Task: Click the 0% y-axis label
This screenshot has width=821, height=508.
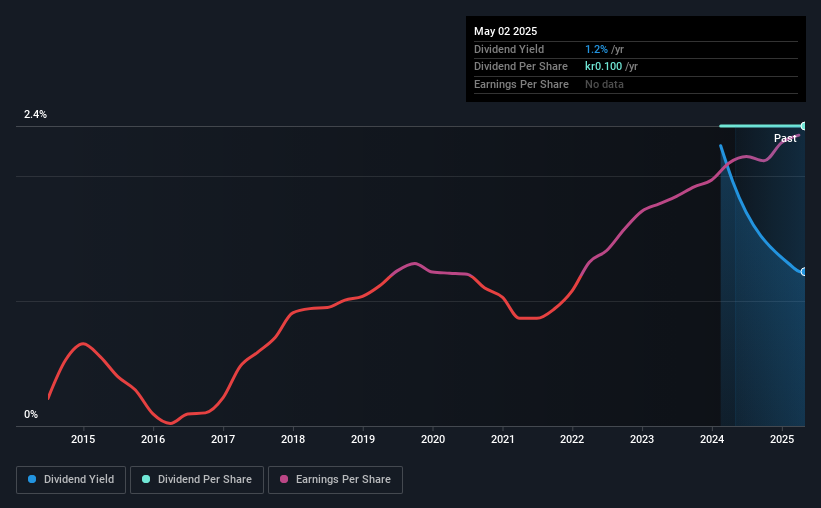Action: pos(31,414)
